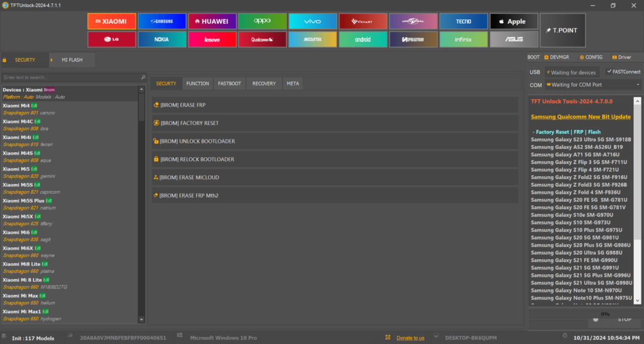Image resolution: width=644 pixels, height=344 pixels.
Task: Click the Samsung Qualcomm New Bit Update link
Action: (x=580, y=117)
